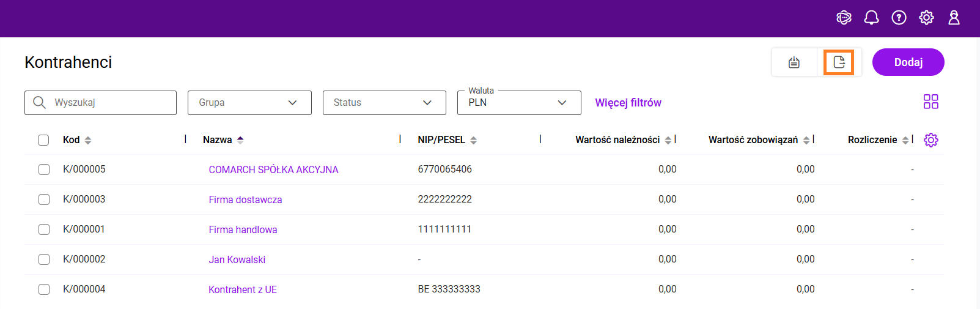Switch to tile grid view
The image size is (980, 309).
930,102
